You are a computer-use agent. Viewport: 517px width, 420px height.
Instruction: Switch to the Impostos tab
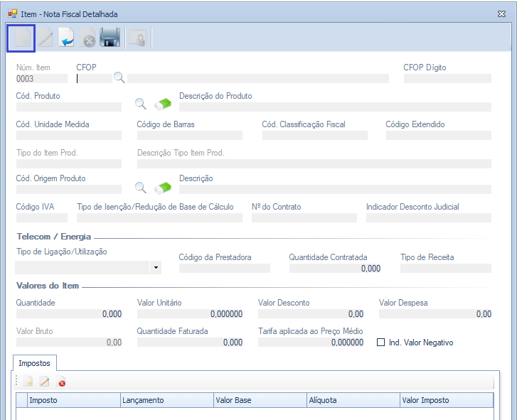(x=34, y=362)
